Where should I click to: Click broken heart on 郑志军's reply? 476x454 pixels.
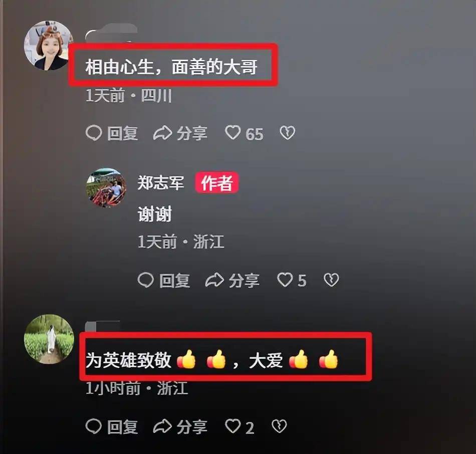click(x=331, y=280)
